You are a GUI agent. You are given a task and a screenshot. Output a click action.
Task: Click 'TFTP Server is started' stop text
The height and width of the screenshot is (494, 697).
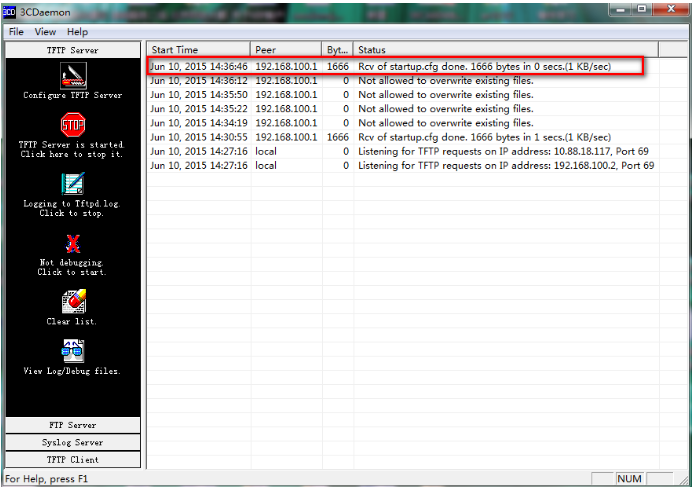(72, 150)
